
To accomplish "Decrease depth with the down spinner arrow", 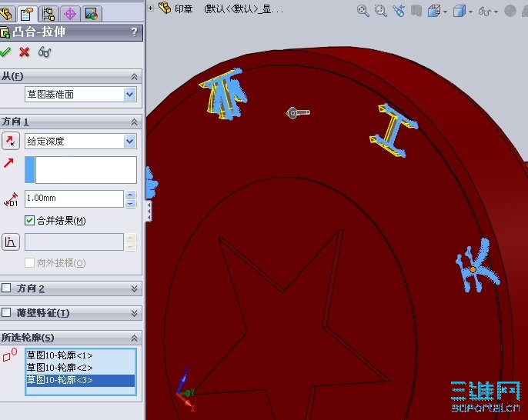I will 131,203.
